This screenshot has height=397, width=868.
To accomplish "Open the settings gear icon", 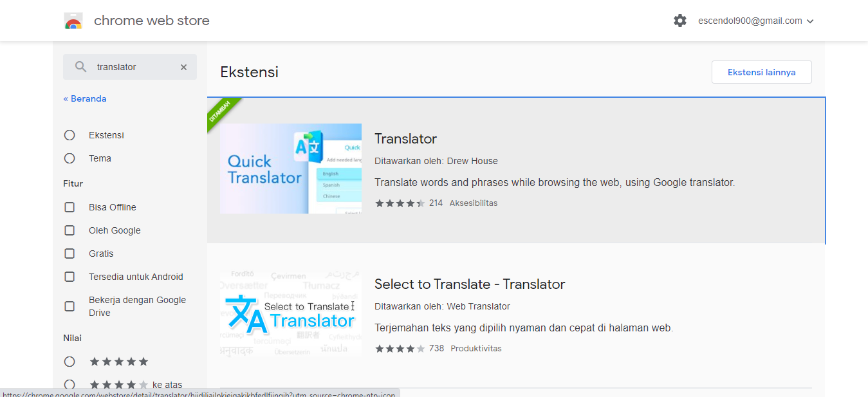I will point(680,21).
